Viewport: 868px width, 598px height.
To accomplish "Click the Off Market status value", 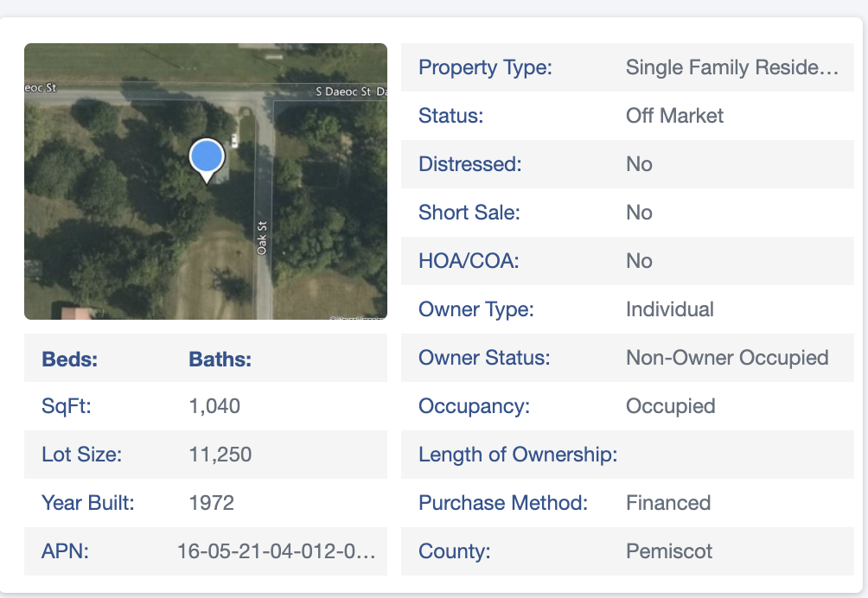I will click(x=674, y=116).
